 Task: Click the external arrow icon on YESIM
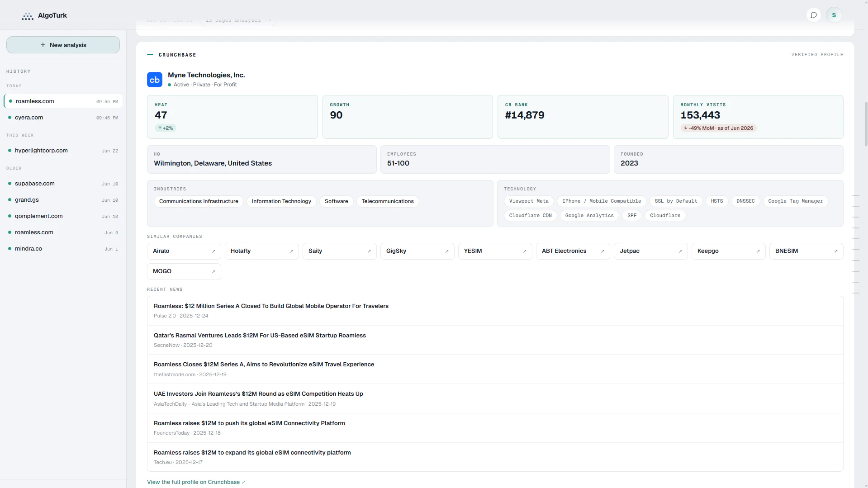(x=525, y=251)
